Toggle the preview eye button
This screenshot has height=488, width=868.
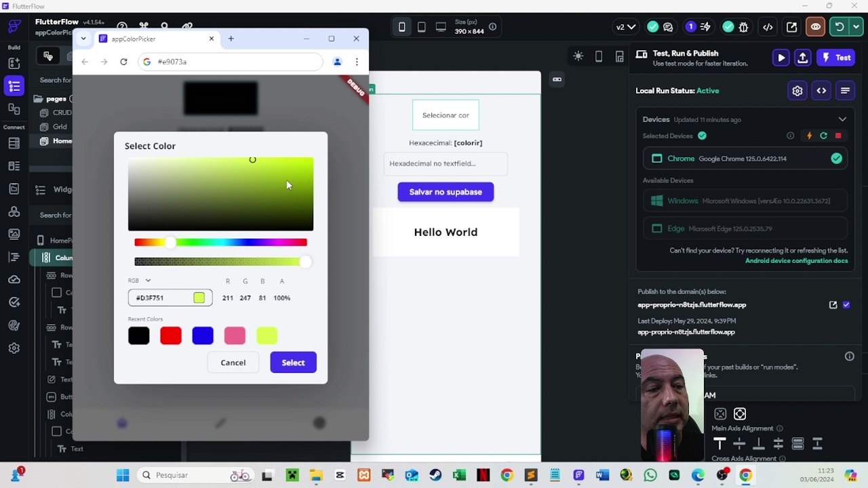click(x=815, y=27)
